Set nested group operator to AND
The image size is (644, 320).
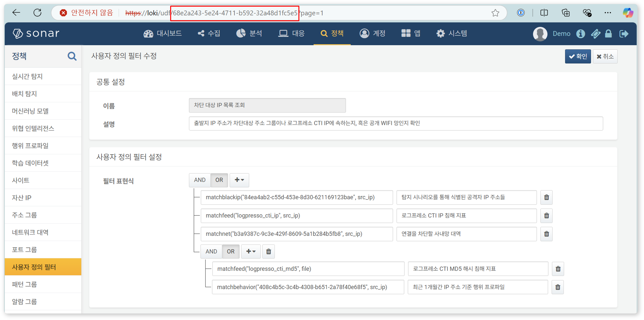(211, 251)
